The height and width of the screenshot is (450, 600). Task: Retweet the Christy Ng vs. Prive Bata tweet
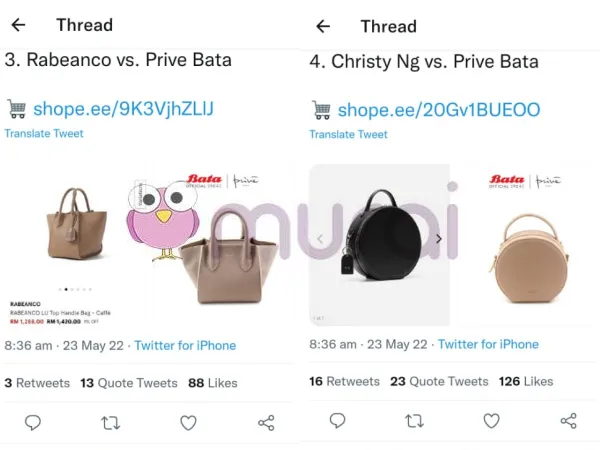click(415, 421)
